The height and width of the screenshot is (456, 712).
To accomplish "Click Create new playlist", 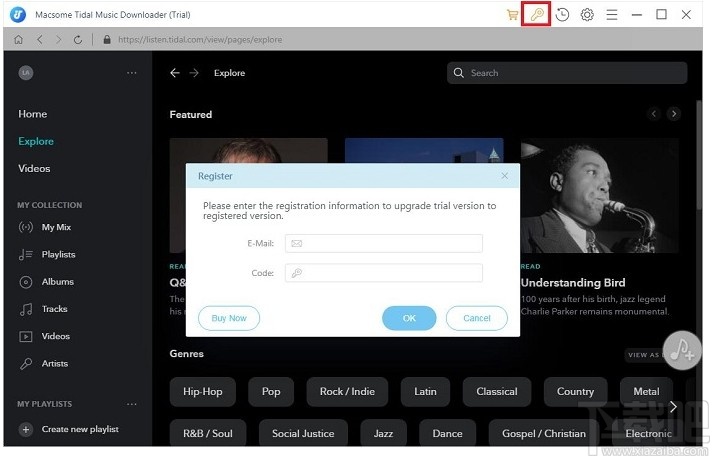I will tap(80, 429).
